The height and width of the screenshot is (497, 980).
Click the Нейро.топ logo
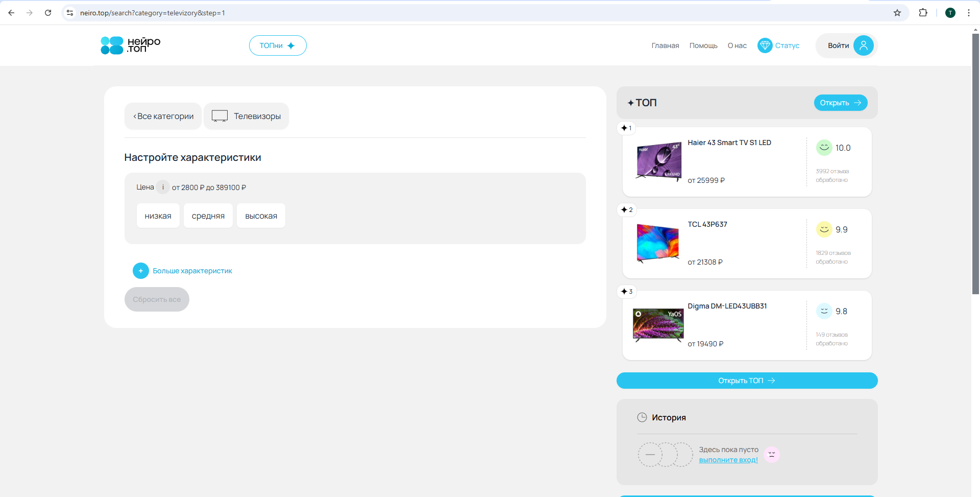(x=131, y=45)
